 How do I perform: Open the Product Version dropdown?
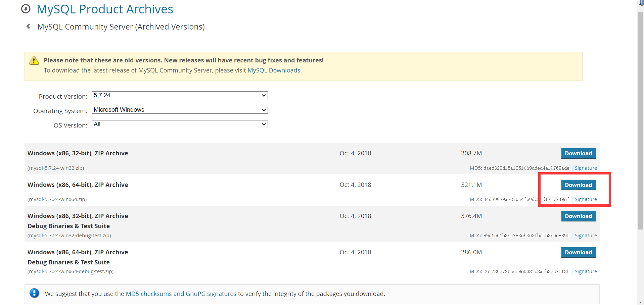180,95
